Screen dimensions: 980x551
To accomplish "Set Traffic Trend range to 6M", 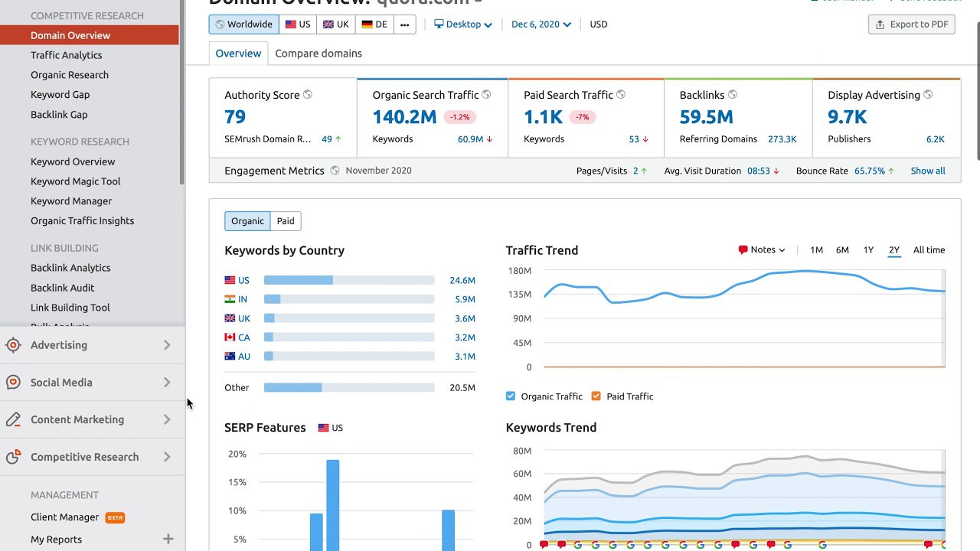I will coord(842,250).
